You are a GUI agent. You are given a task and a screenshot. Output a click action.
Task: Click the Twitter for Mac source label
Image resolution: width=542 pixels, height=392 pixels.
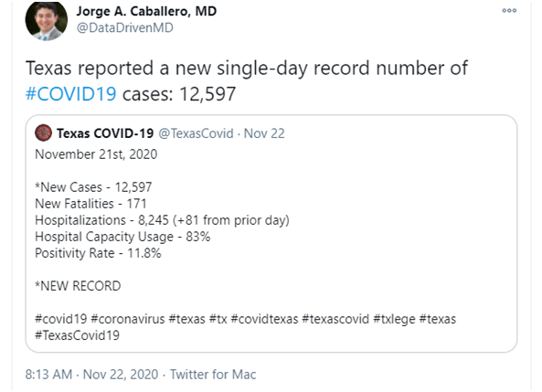[x=213, y=375]
